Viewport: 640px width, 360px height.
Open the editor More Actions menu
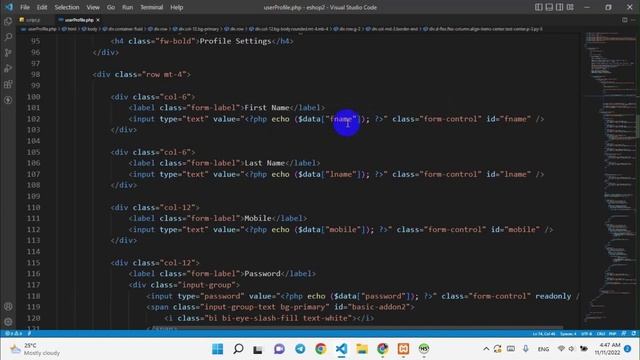pyautogui.click(x=634, y=20)
